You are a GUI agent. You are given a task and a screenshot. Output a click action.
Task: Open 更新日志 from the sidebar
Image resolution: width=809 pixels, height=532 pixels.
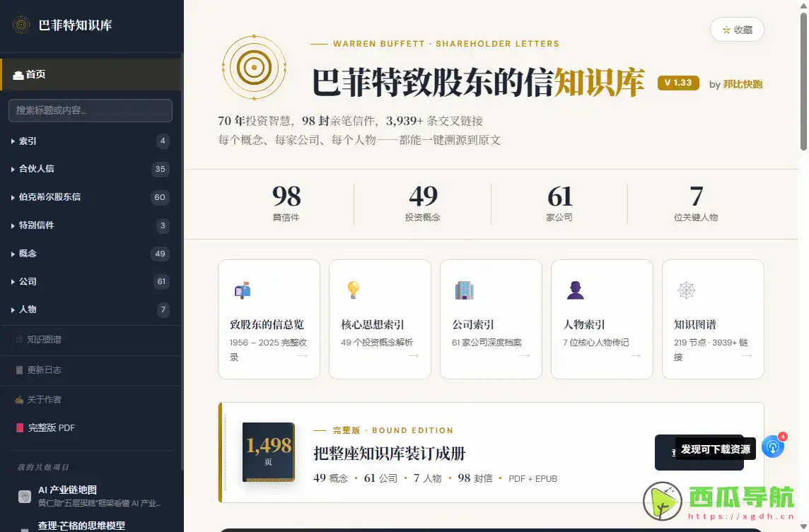click(x=91, y=370)
